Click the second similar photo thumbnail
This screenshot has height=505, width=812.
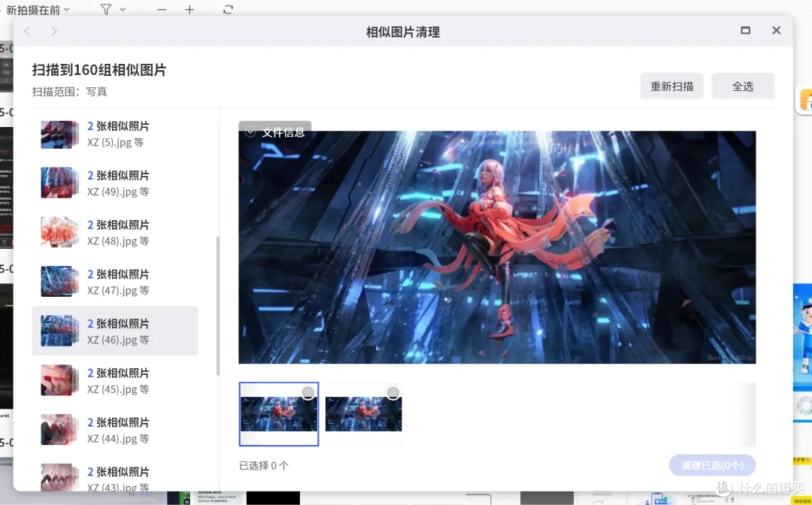pos(364,414)
